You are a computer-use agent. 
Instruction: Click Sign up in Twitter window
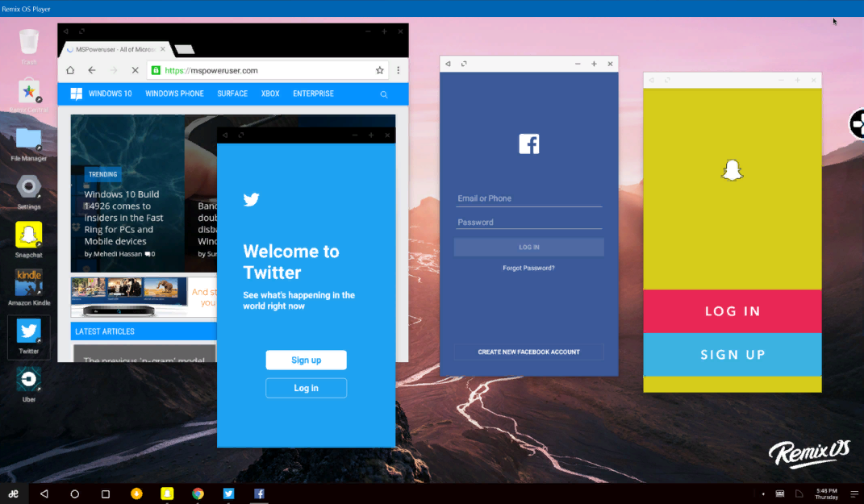307,360
